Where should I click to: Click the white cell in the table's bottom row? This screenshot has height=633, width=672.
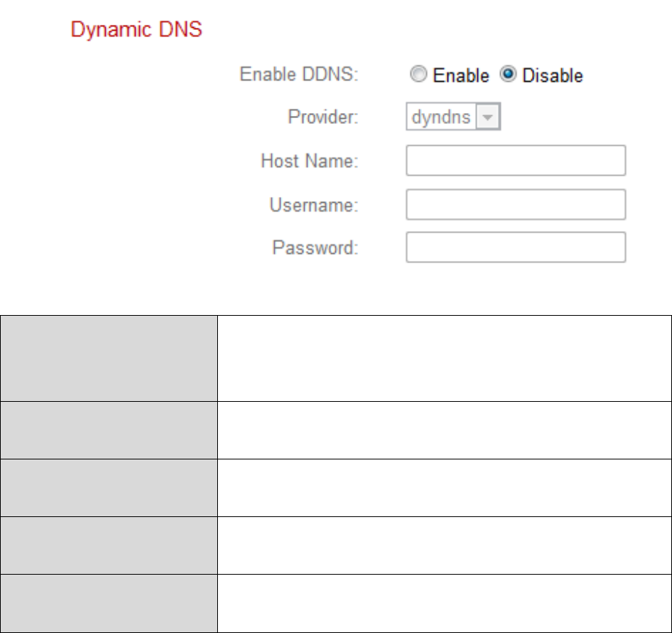(x=444, y=603)
